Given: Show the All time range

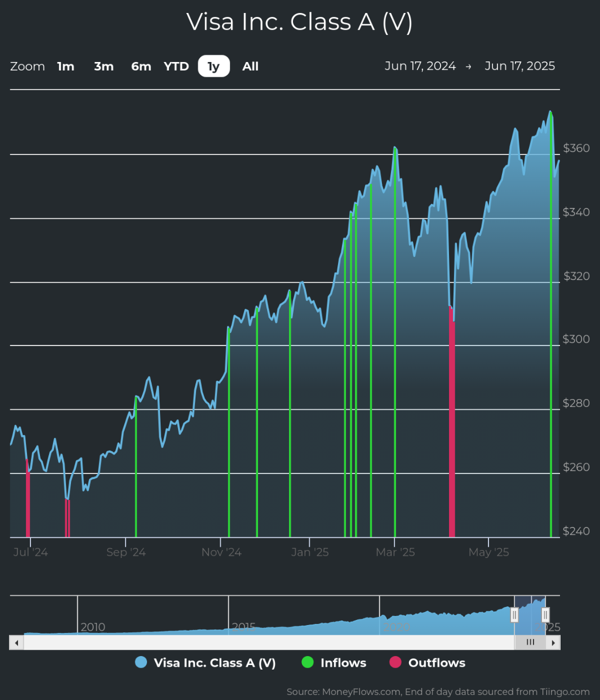Looking at the screenshot, I should pyautogui.click(x=250, y=67).
